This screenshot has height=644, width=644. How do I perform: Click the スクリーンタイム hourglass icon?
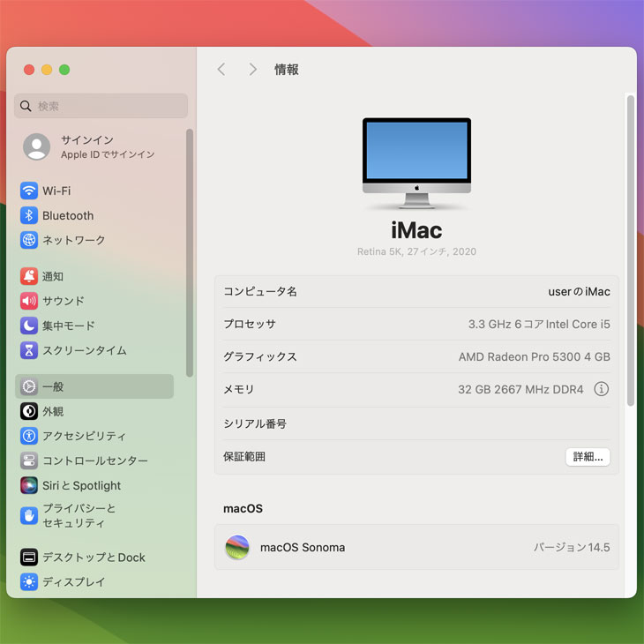coord(29,350)
